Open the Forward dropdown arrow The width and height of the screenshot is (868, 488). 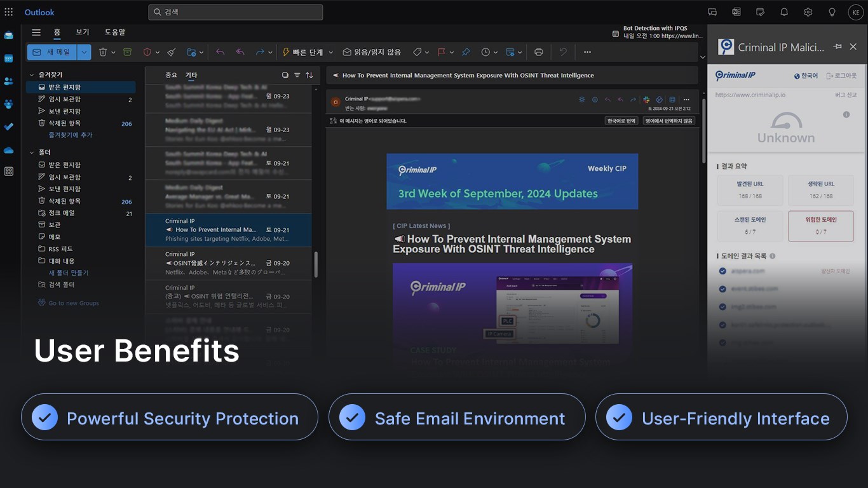coord(270,52)
